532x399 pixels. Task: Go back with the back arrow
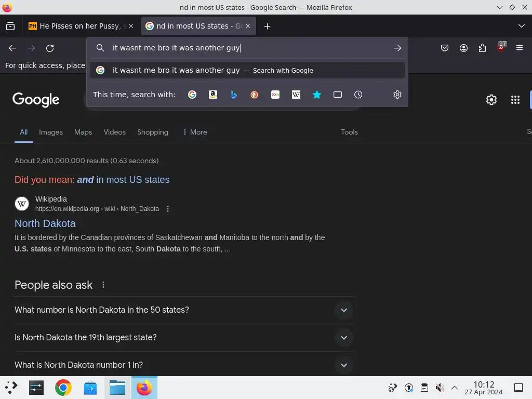[12, 48]
